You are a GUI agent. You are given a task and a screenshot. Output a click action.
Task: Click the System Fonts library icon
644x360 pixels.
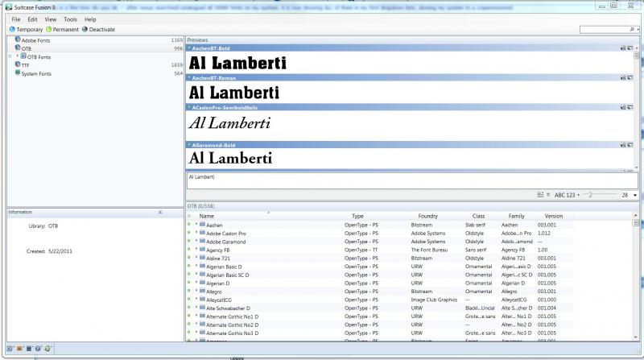(18, 72)
